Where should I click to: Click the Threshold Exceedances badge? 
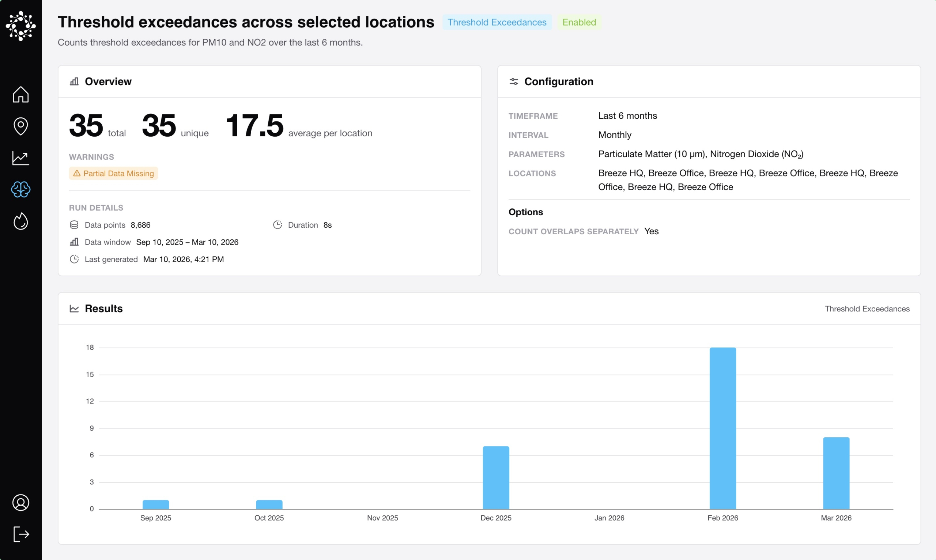(497, 22)
